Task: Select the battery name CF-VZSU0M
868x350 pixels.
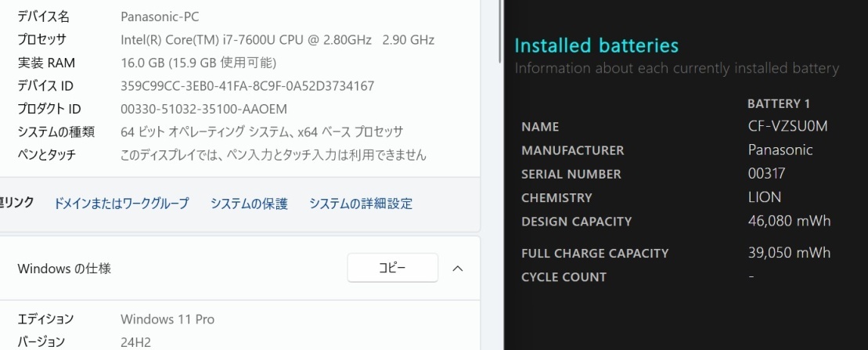Action: tap(787, 126)
